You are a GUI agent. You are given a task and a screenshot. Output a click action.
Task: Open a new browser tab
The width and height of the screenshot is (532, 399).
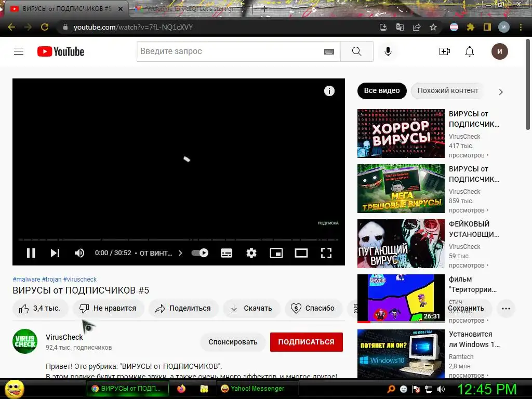pos(264,9)
